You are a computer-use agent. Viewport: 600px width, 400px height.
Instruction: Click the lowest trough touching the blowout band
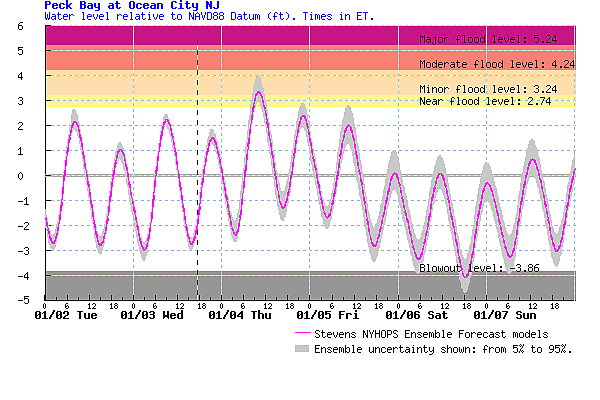tap(465, 275)
